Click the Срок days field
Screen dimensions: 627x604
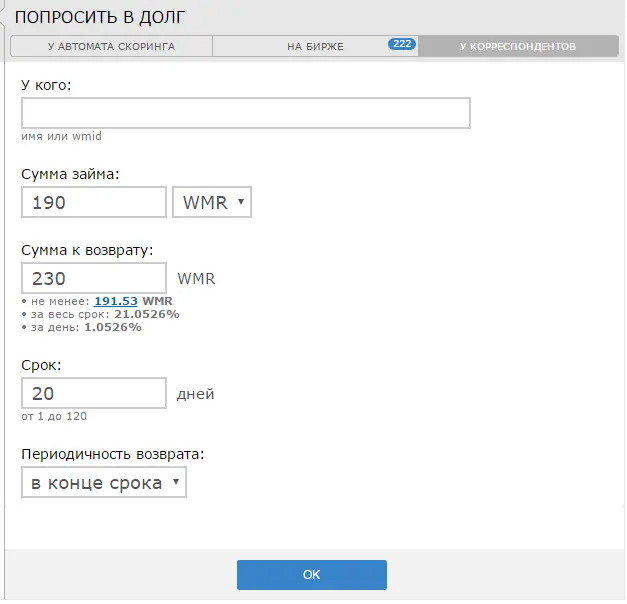[x=94, y=394]
